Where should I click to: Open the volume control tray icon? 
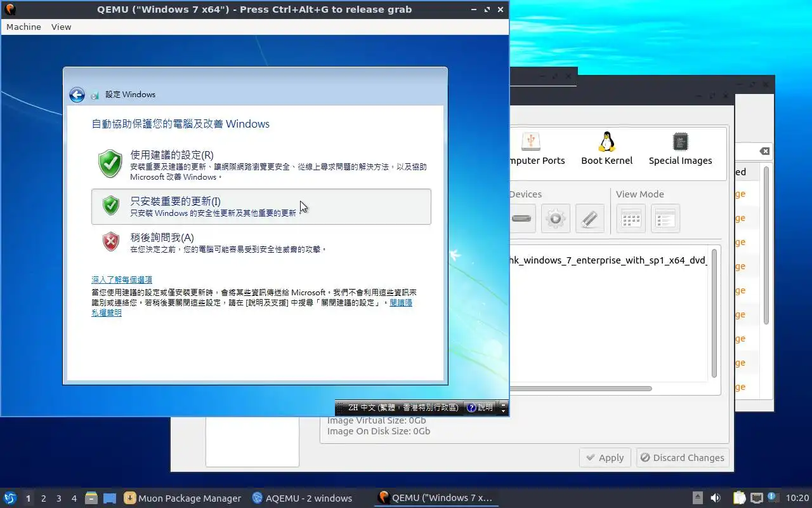pyautogui.click(x=716, y=498)
